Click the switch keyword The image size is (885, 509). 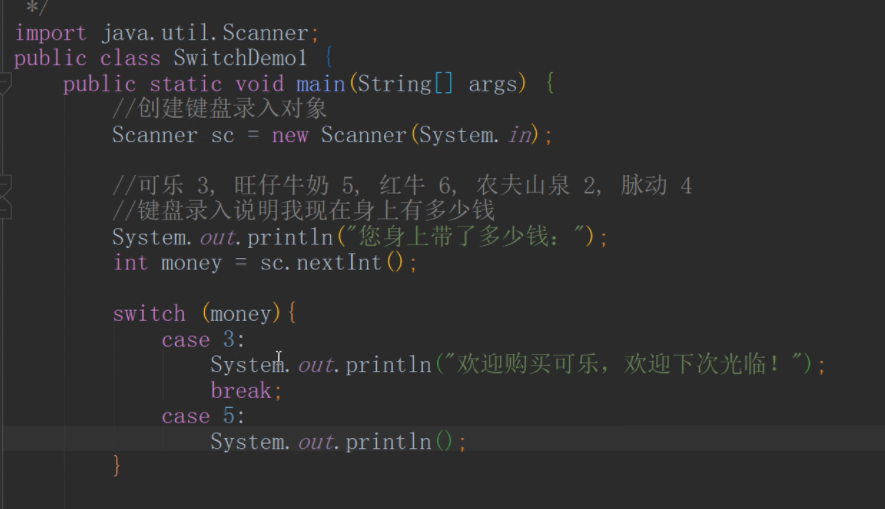(x=149, y=314)
